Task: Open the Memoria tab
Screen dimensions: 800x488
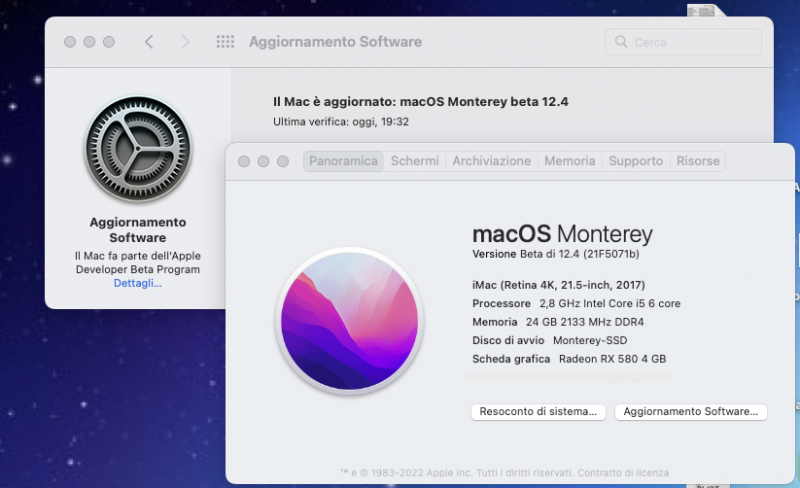Action: [x=569, y=161]
